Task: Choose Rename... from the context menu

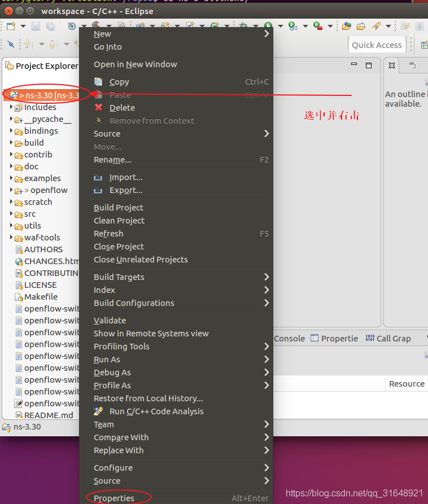Action: 176,160
